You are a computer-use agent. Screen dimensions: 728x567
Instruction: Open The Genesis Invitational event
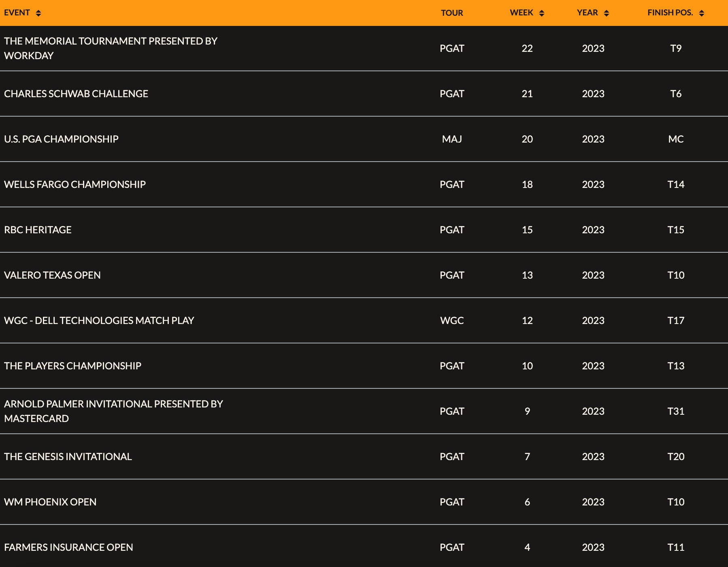coord(68,456)
